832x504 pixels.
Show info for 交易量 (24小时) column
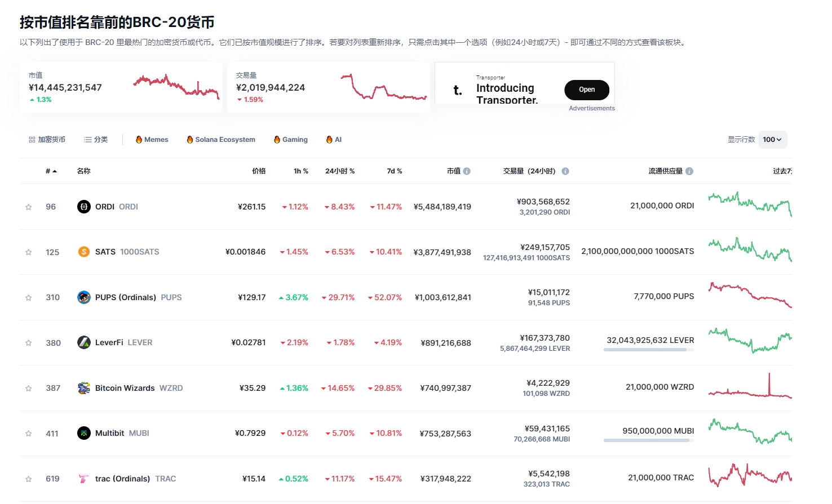(x=565, y=171)
